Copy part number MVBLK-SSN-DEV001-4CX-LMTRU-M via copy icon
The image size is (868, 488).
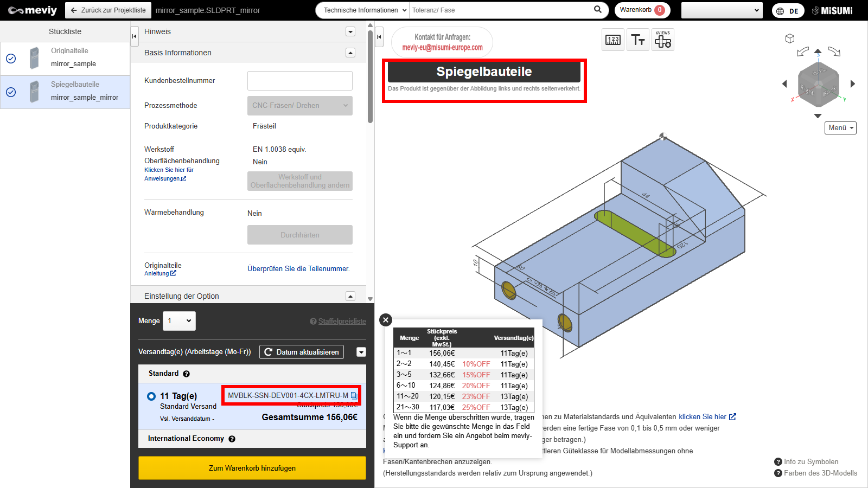coord(354,396)
